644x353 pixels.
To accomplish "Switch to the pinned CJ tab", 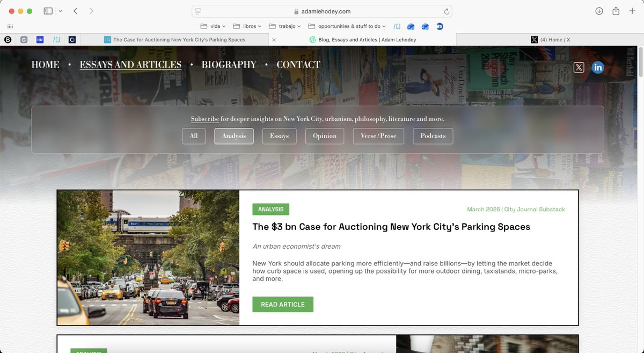I will tap(56, 39).
